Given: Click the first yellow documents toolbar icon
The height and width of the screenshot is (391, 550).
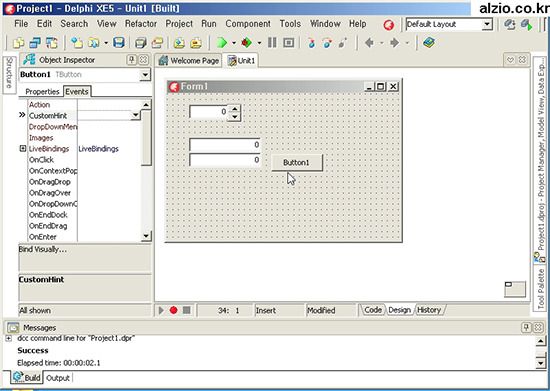Looking at the screenshot, I should [x=18, y=43].
